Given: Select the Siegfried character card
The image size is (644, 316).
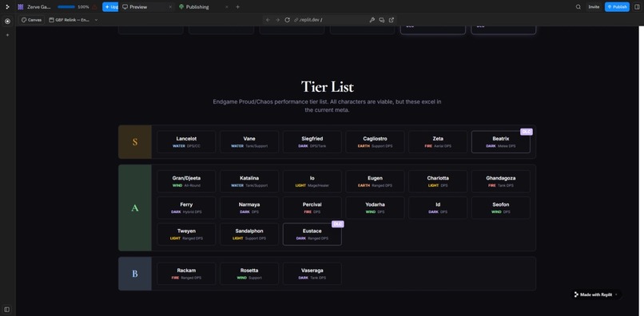Looking at the screenshot, I should [312, 142].
